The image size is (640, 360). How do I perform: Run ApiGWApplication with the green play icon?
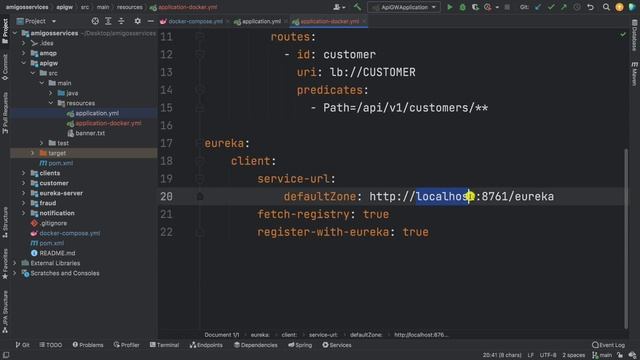pos(449,7)
